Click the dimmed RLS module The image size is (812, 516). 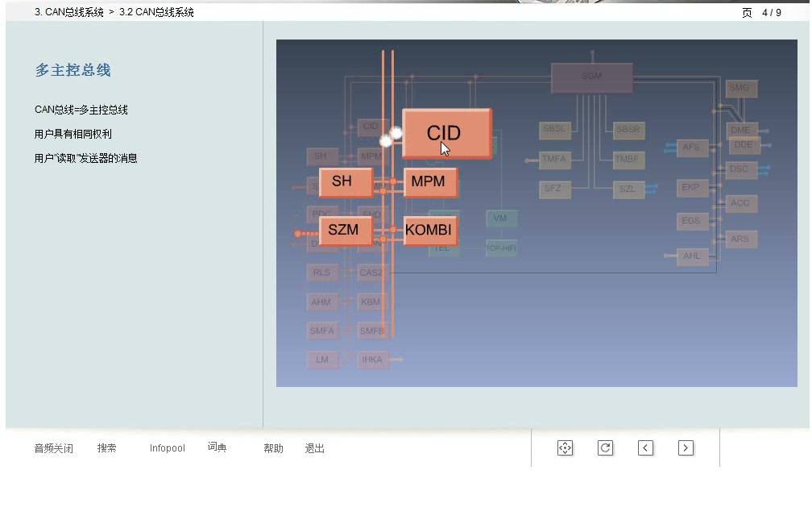(x=322, y=273)
